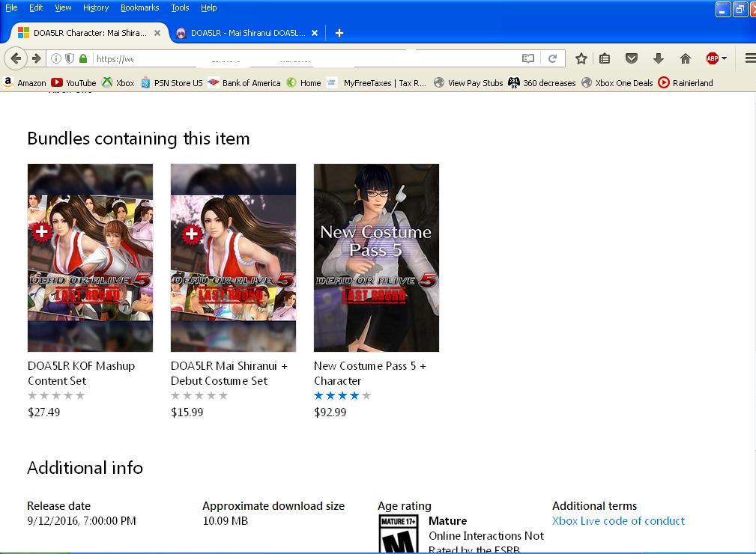Open the Amazon bookmark

point(25,83)
